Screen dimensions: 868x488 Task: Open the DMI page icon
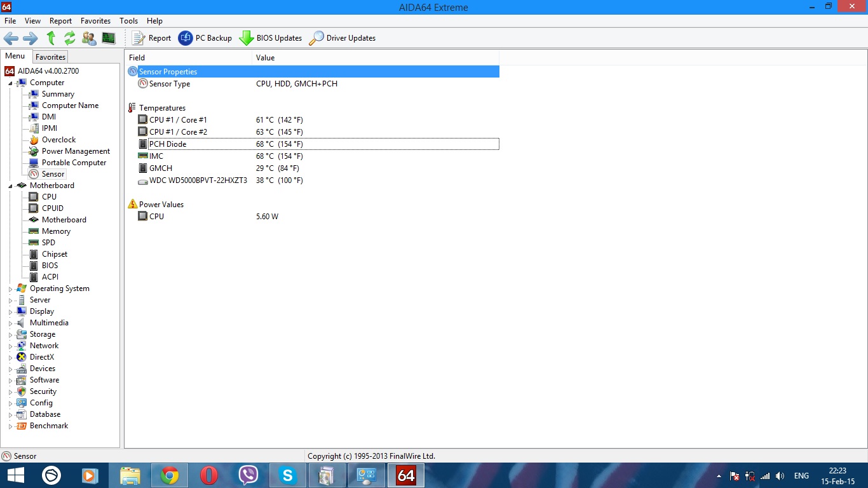tap(34, 117)
